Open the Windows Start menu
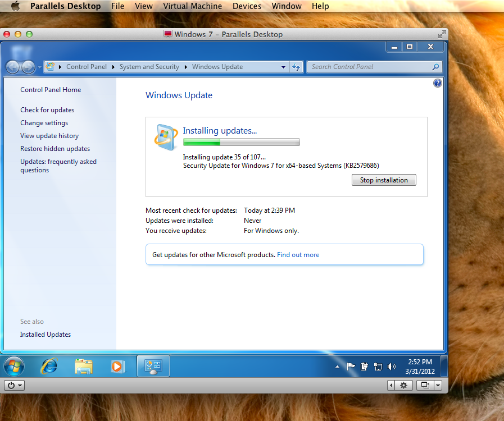 click(14, 366)
